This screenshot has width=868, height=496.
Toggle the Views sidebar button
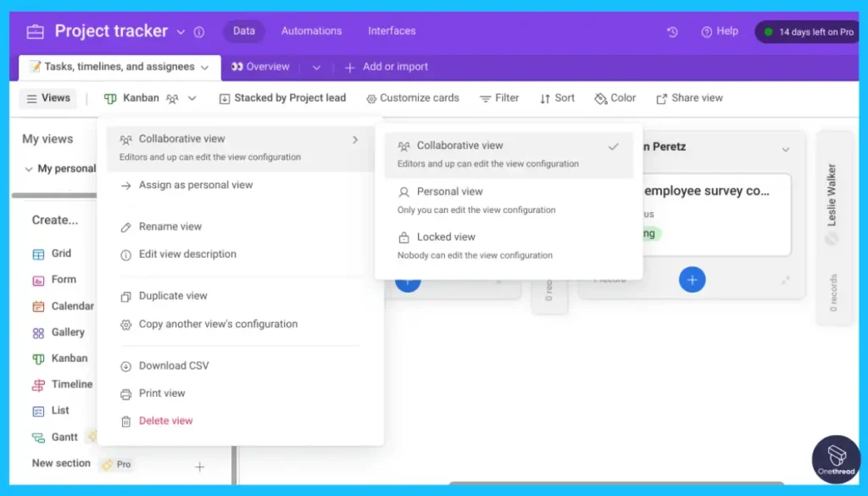coord(48,98)
